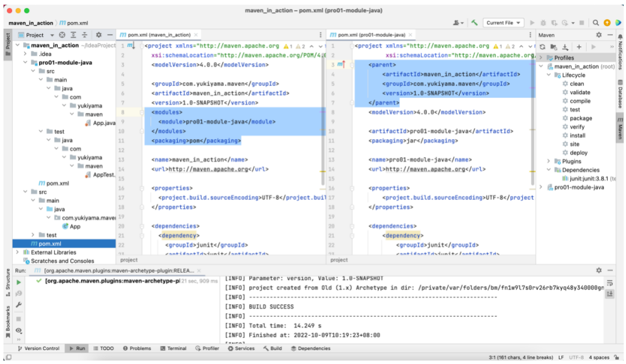Open the Version Control tool window tab
The height and width of the screenshot is (364, 626).
(38, 348)
